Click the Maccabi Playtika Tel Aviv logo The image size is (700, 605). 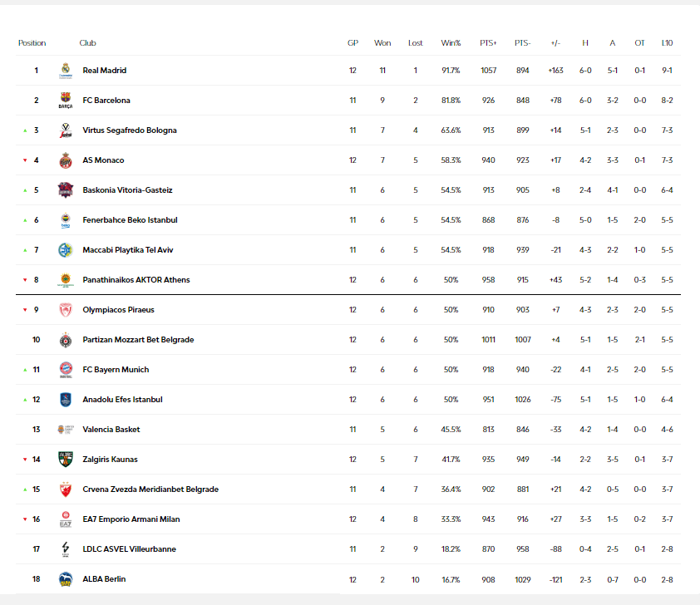(x=66, y=250)
